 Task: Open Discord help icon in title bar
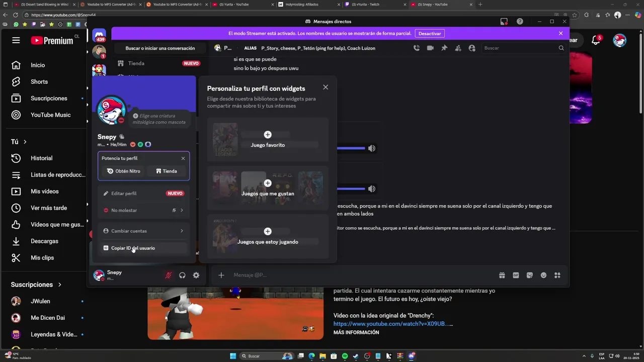click(520, 22)
